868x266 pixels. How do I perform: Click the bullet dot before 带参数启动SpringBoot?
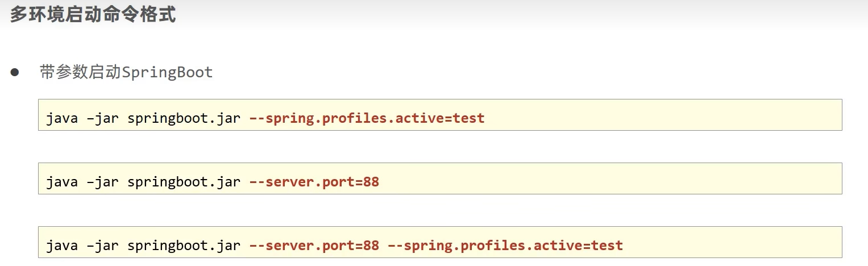click(x=15, y=73)
